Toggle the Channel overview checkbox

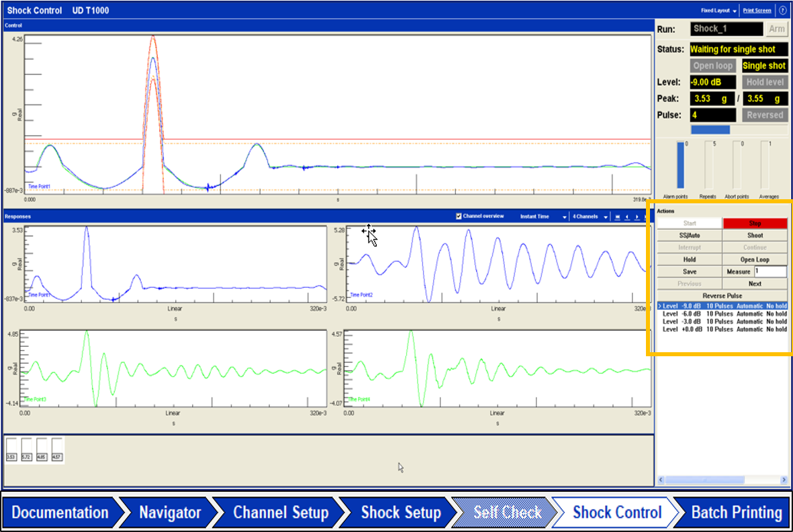click(x=459, y=217)
